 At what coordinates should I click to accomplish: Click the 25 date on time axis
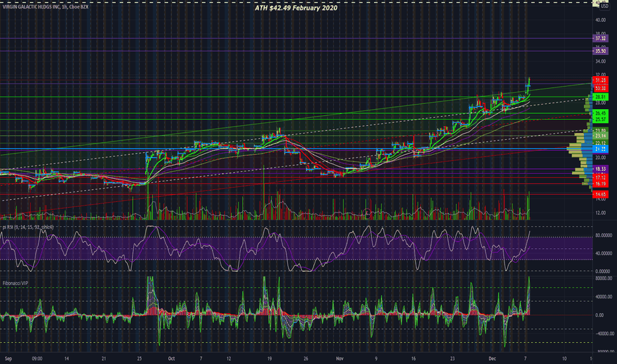140,359
